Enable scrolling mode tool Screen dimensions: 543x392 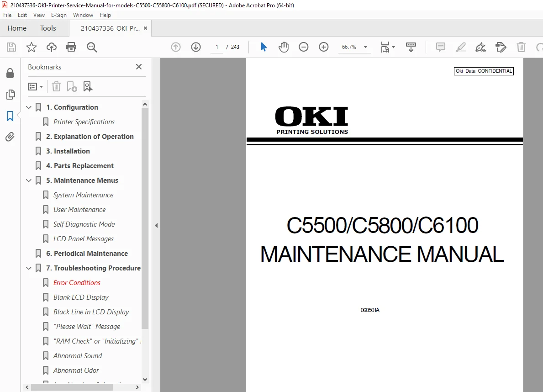(x=411, y=47)
